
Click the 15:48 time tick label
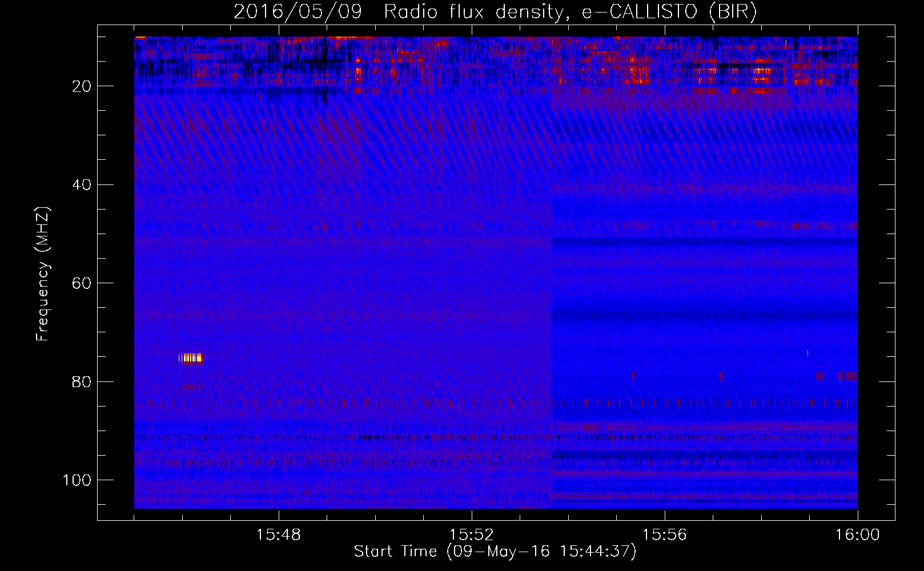[279, 534]
